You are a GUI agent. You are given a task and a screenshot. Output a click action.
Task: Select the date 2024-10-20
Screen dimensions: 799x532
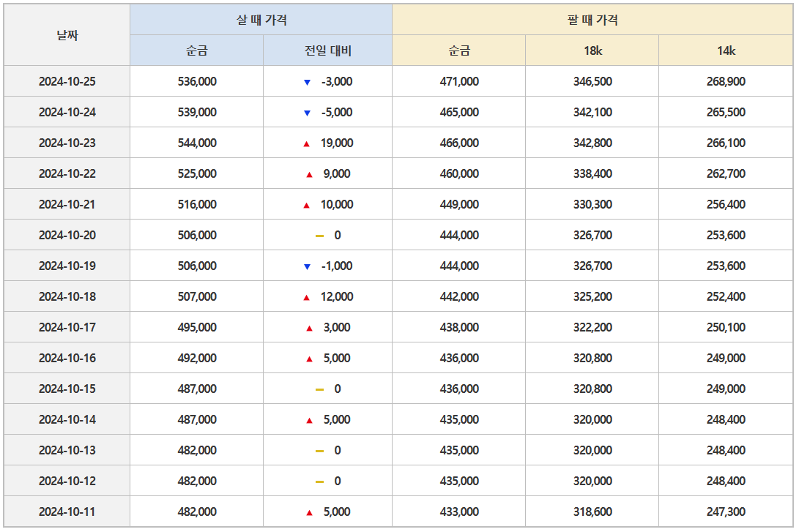tap(67, 235)
